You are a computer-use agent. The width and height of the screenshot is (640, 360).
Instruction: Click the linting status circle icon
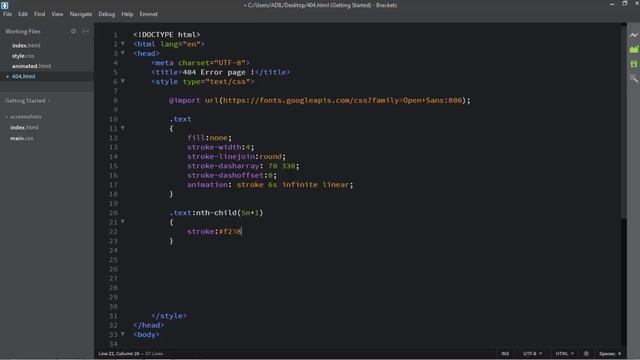586,353
